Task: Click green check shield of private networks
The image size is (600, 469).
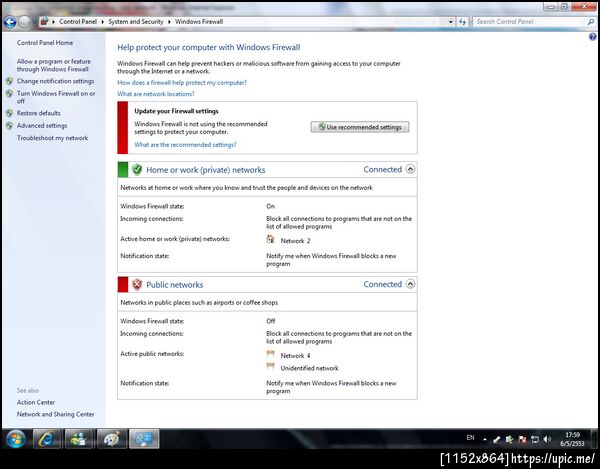Action: [137, 169]
